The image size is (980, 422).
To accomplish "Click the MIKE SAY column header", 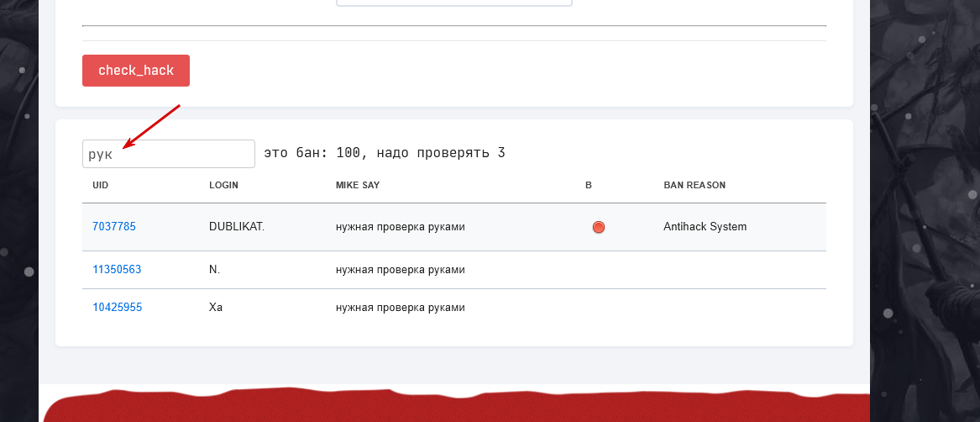I will coord(358,185).
